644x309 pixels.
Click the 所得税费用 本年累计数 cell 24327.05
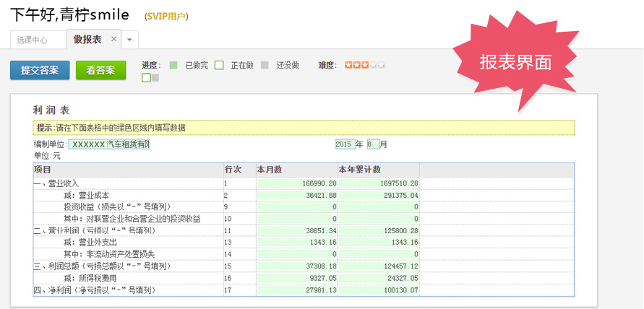[379, 278]
